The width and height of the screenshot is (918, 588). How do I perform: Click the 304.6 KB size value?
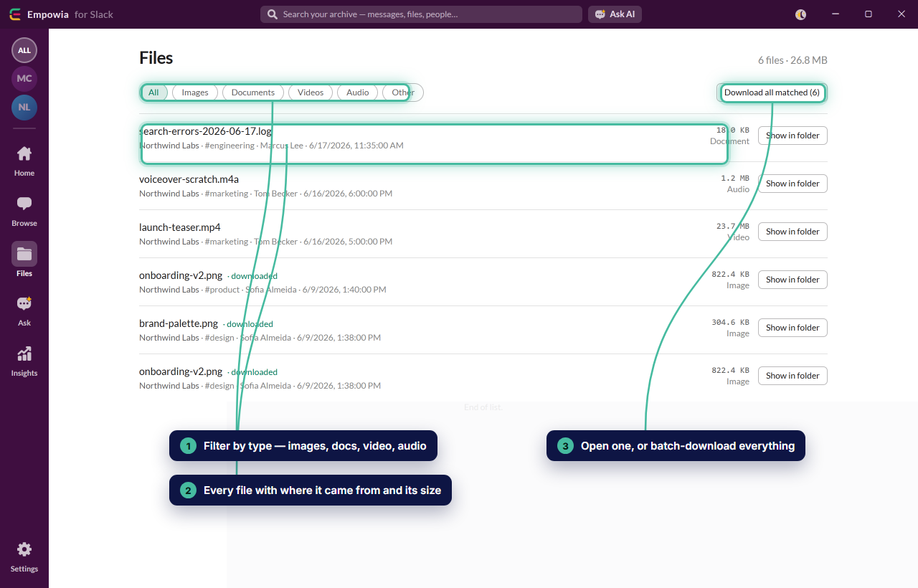[x=730, y=323]
